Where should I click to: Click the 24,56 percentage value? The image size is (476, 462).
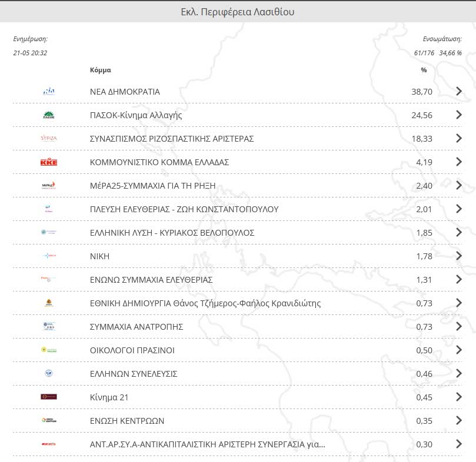422,115
